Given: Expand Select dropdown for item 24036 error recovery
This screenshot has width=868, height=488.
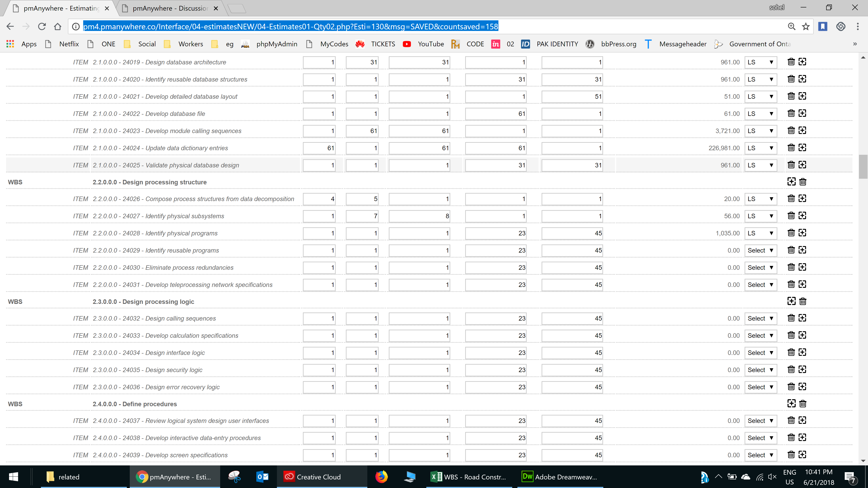Looking at the screenshot, I should pos(760,387).
